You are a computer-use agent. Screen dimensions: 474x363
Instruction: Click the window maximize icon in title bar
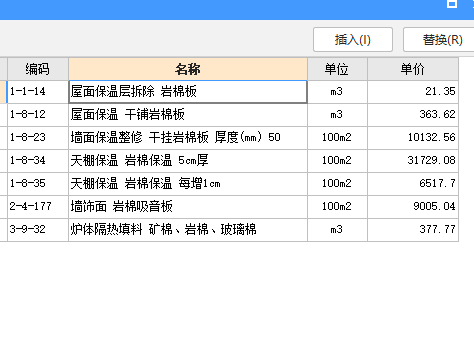point(452,4)
